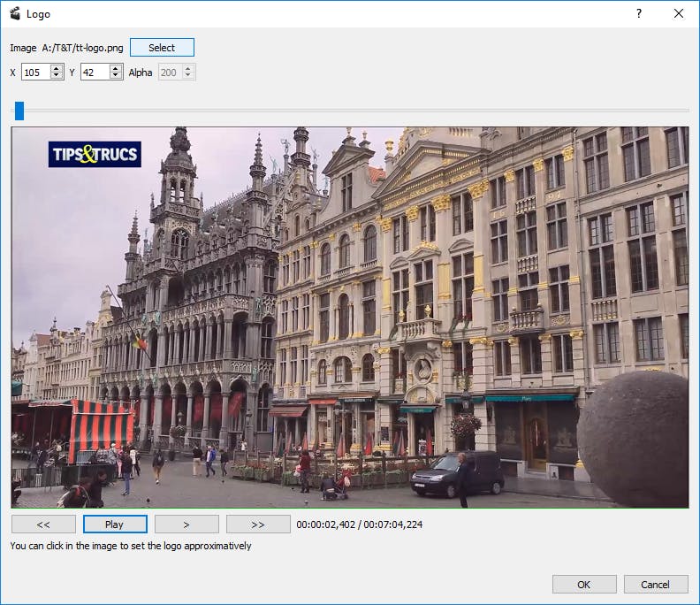700x605 pixels.
Task: Click the middle of the seek slider track
Action: (350, 111)
